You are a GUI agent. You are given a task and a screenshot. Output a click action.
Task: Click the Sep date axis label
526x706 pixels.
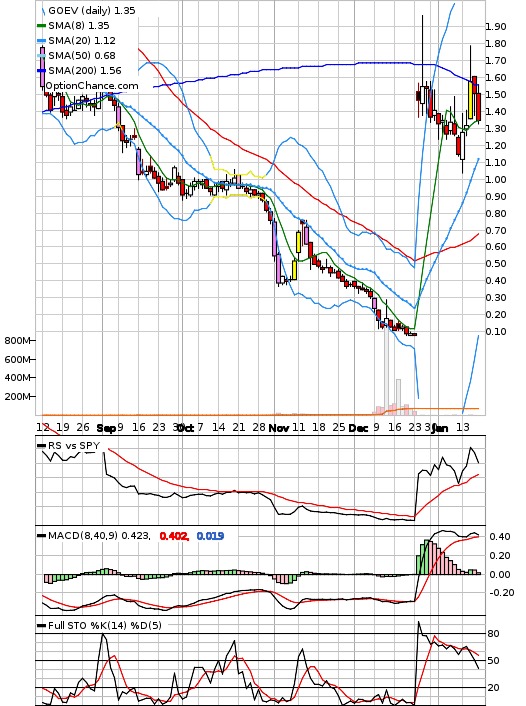106,428
